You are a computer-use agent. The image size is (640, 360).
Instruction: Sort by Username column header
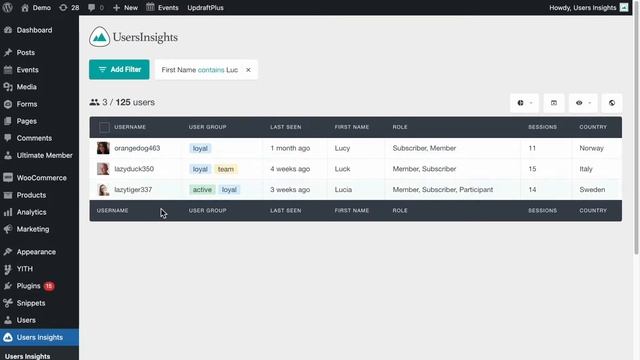tap(130, 127)
